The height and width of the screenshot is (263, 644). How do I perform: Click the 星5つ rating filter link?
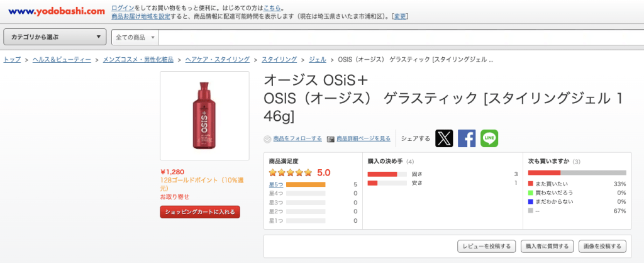(276, 184)
